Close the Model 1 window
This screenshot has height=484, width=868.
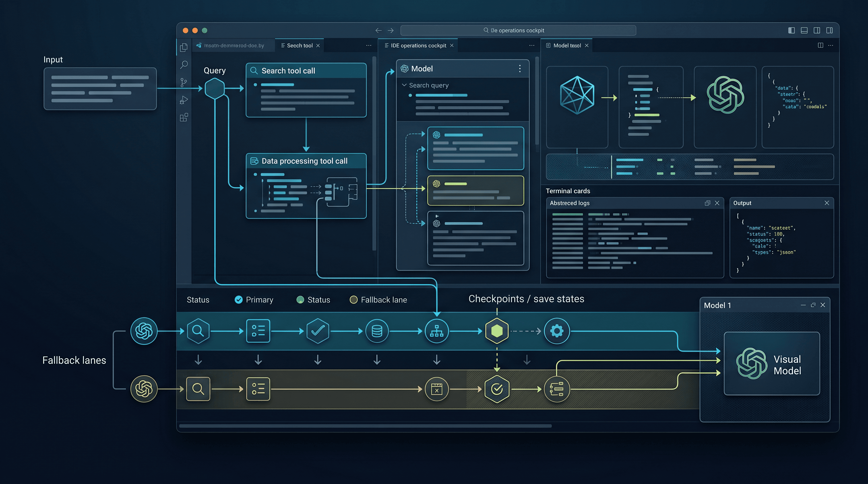tap(823, 305)
